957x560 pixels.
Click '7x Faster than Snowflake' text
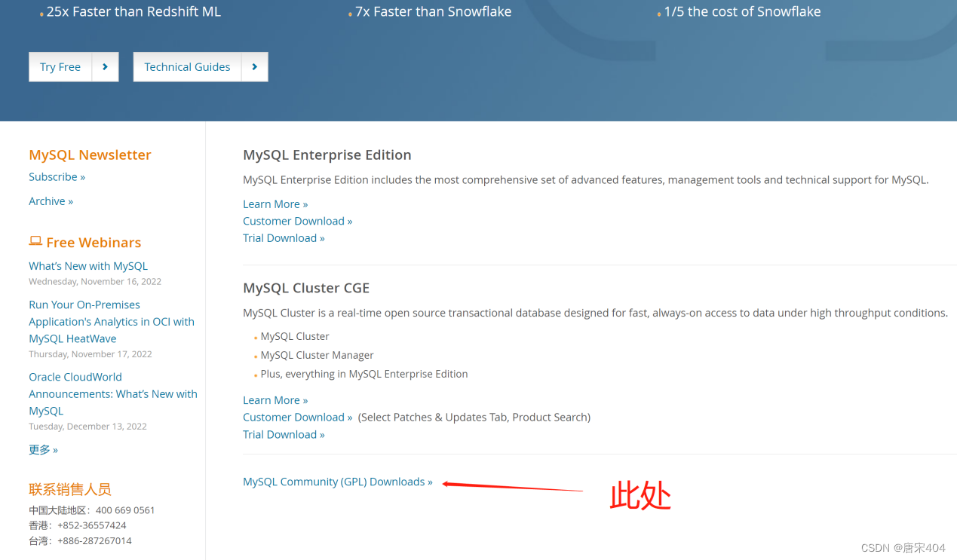point(433,11)
